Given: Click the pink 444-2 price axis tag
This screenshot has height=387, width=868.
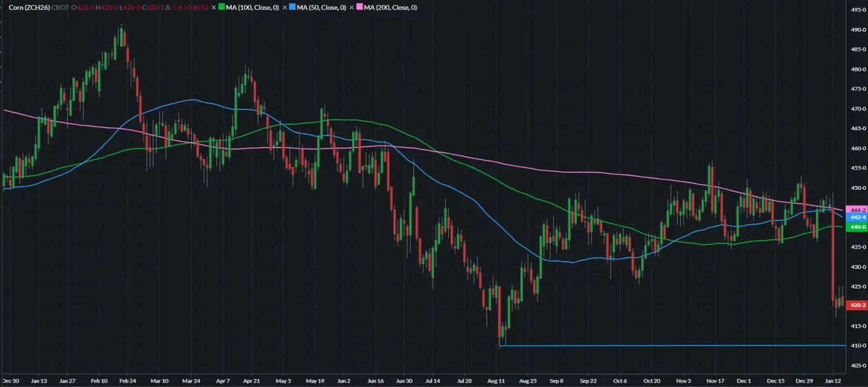Looking at the screenshot, I should pyautogui.click(x=858, y=210).
